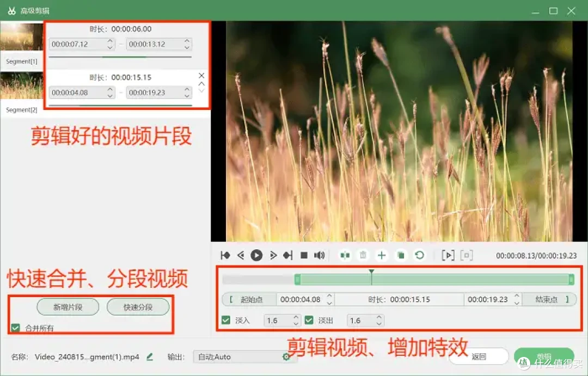Step forward one frame
Viewport: 588px width, 376px height.
click(273, 255)
